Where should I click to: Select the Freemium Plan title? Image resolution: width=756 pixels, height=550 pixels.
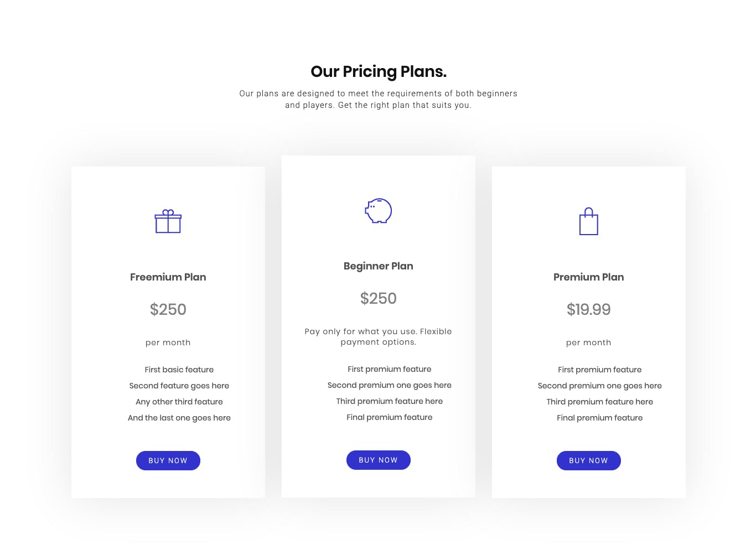click(168, 277)
